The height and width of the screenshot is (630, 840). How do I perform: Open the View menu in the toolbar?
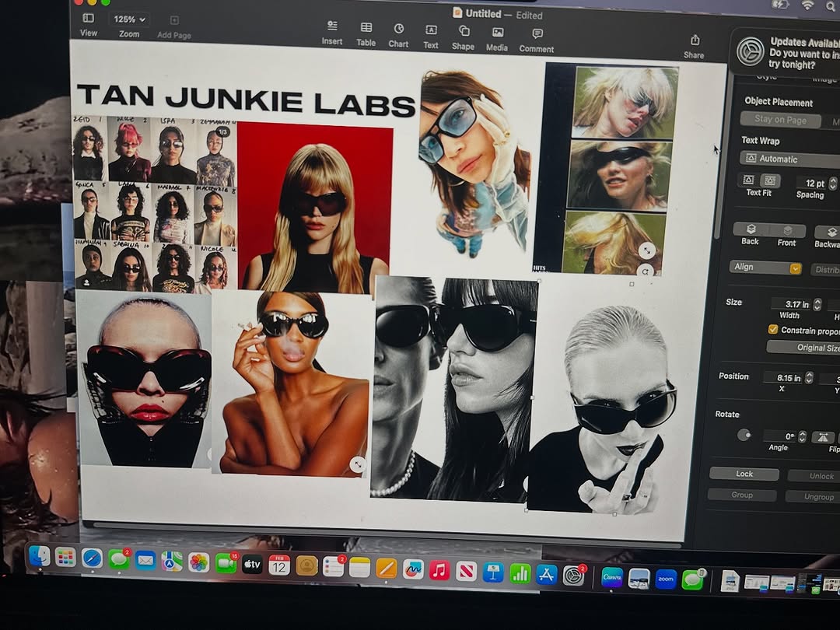(89, 19)
